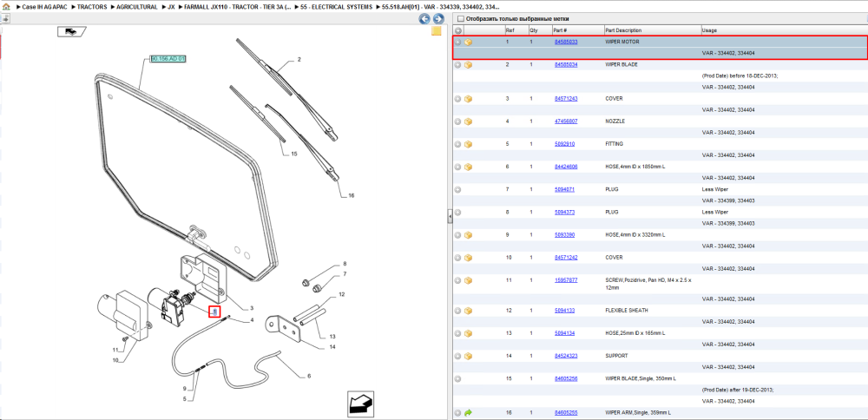Click the round plus icon for PLUG ref 7

tap(457, 190)
